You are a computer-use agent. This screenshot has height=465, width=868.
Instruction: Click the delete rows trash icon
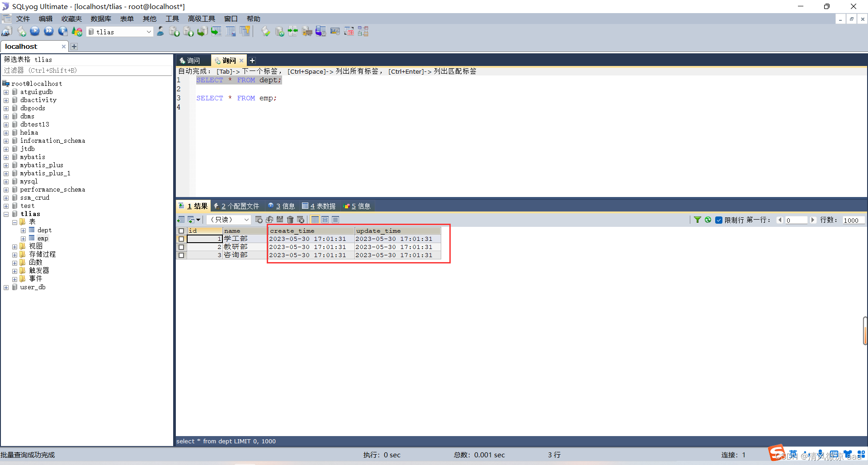point(290,220)
